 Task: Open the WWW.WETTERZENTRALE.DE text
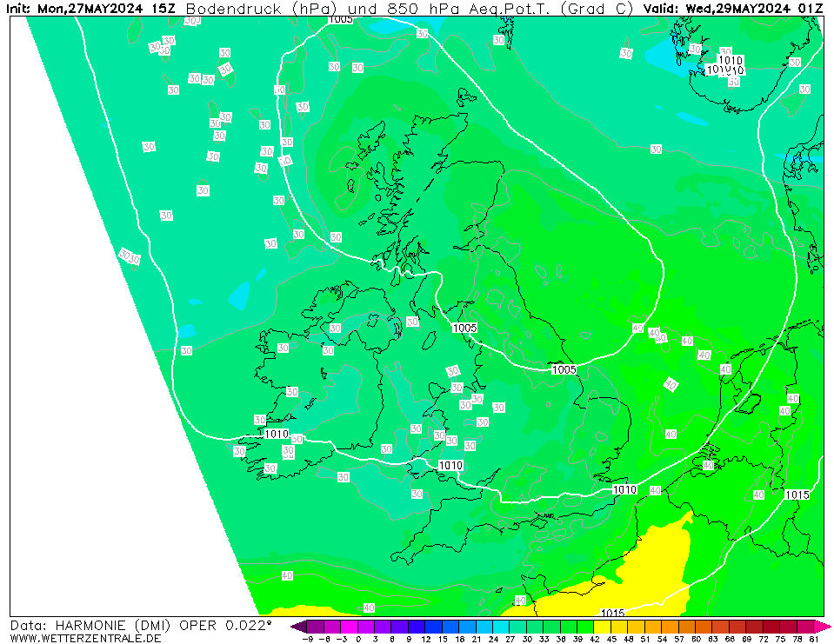click(x=85, y=638)
